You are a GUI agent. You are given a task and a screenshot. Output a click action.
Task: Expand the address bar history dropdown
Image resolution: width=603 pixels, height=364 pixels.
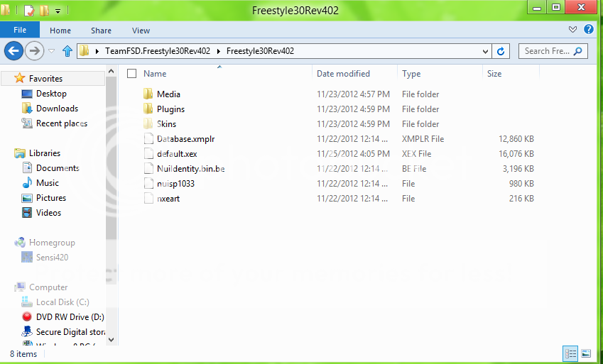[x=485, y=51]
